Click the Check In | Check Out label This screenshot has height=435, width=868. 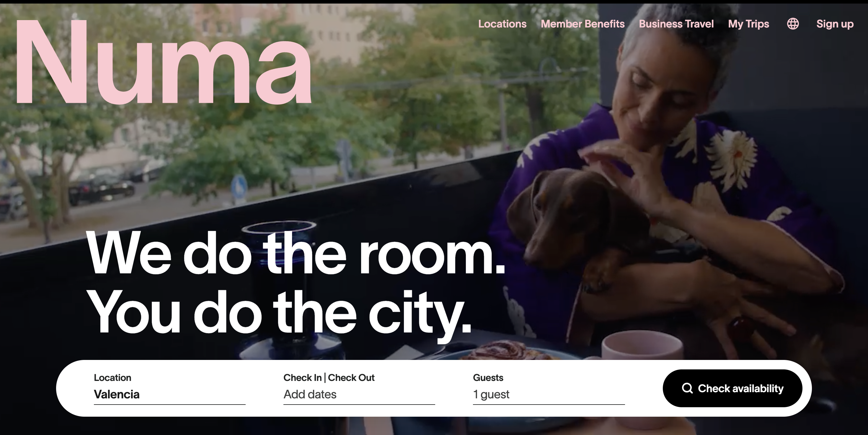329,378
